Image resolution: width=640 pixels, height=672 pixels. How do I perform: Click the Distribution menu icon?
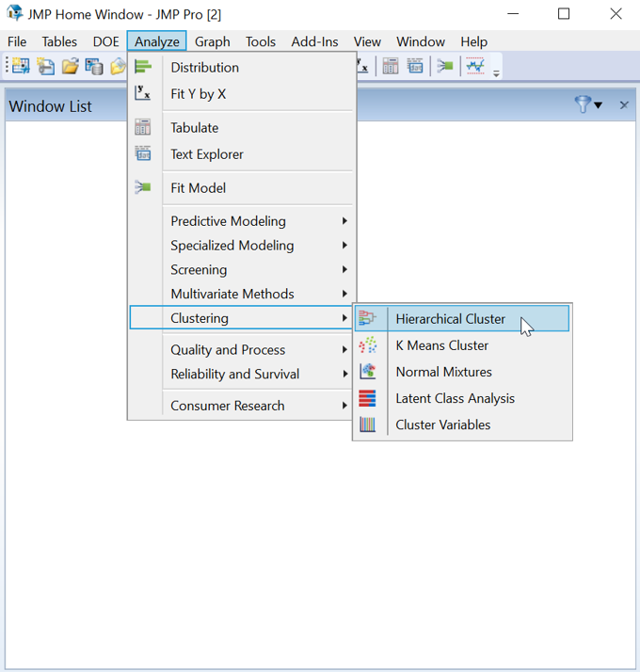click(x=143, y=67)
